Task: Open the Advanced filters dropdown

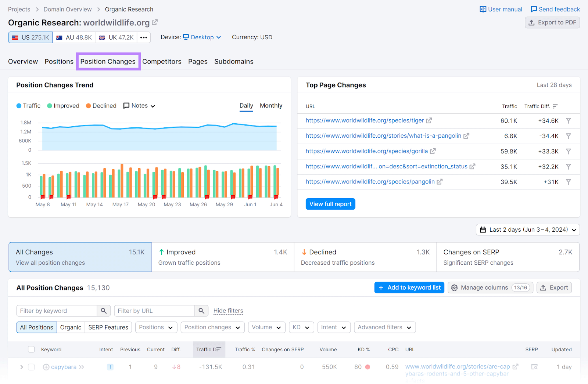Action: 385,327
